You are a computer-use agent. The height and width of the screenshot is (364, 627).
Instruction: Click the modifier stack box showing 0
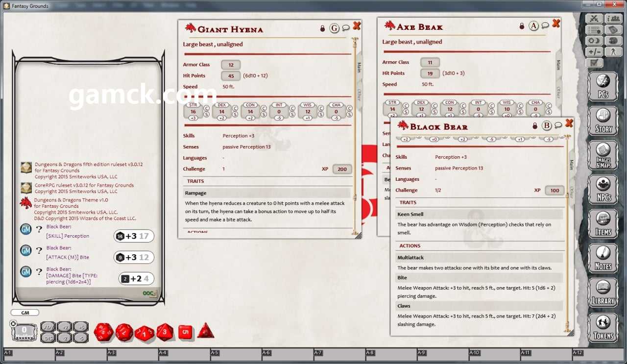[x=24, y=332]
